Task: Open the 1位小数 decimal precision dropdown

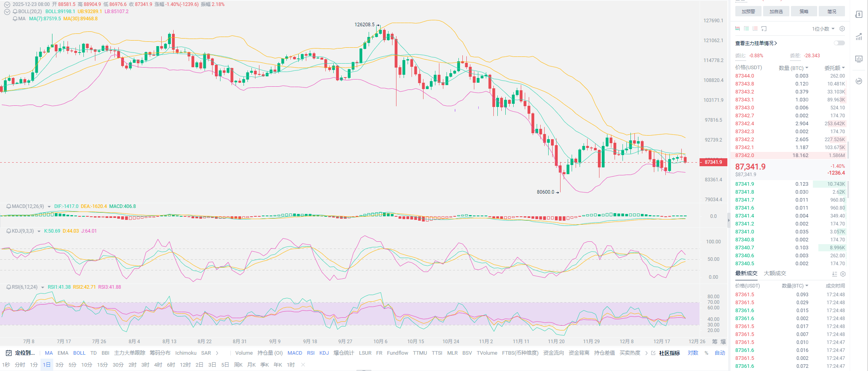Action: [823, 29]
